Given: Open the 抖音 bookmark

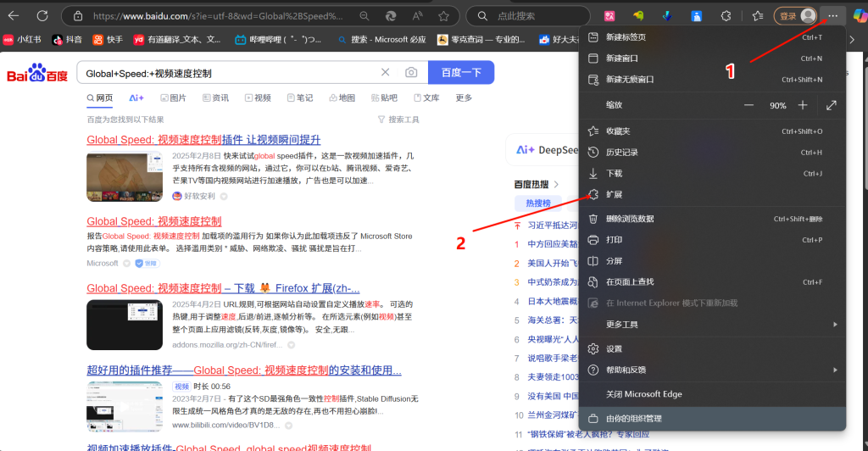Looking at the screenshot, I should click(x=67, y=39).
